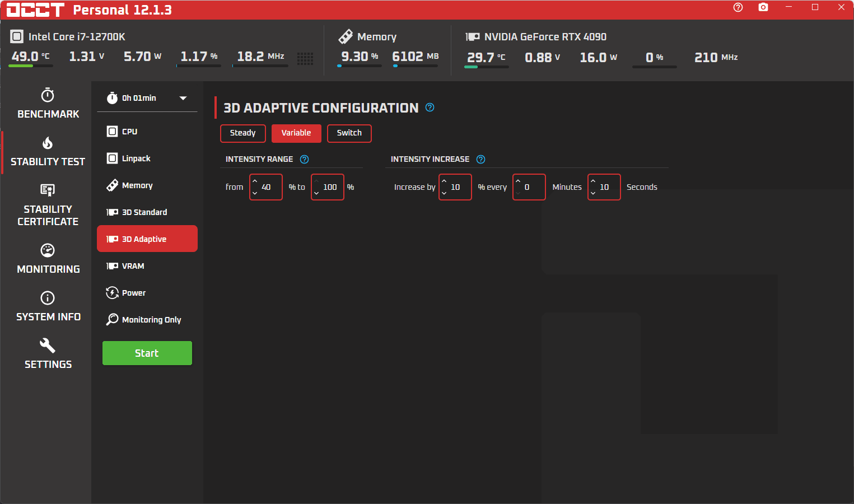Click the test duration timer icon
The height and width of the screenshot is (504, 854).
112,98
